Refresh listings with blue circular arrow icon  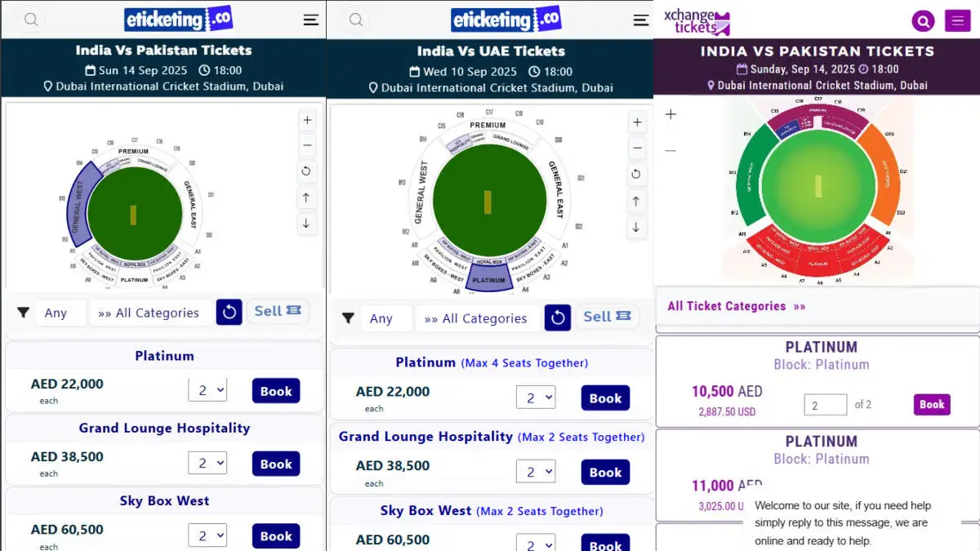229,311
